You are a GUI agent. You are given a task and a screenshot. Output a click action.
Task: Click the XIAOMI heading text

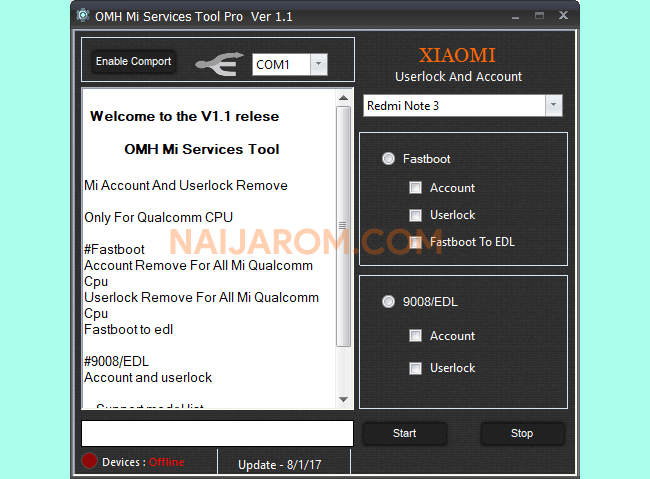click(x=457, y=55)
